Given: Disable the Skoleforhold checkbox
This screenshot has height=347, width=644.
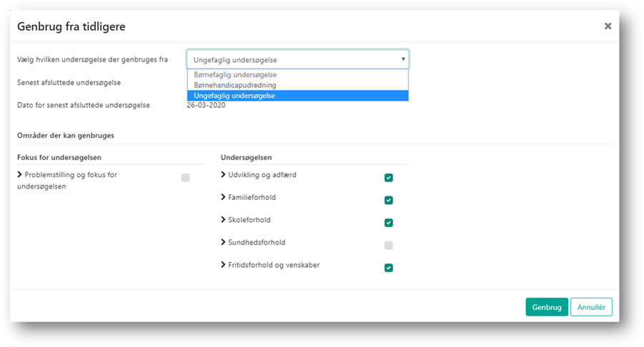Looking at the screenshot, I should click(x=389, y=223).
